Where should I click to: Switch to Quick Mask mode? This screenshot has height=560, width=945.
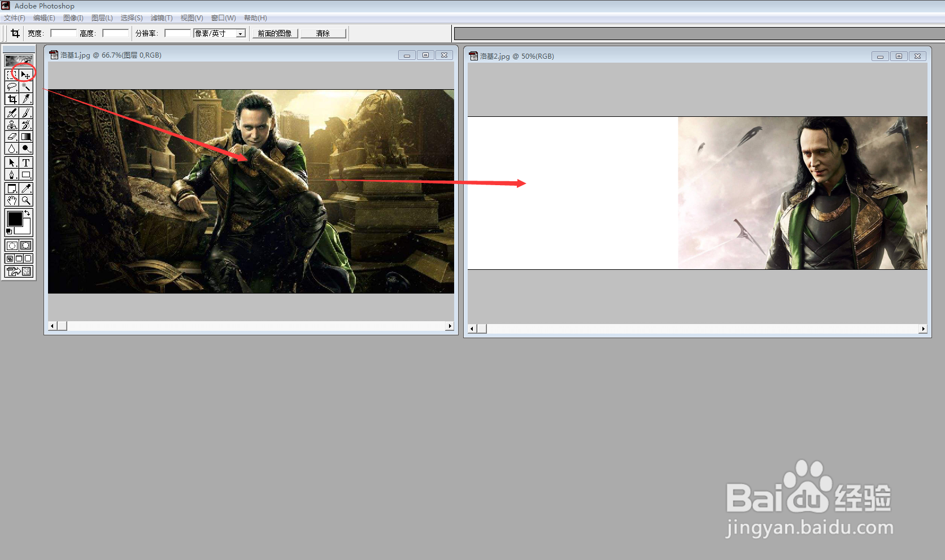tap(26, 246)
